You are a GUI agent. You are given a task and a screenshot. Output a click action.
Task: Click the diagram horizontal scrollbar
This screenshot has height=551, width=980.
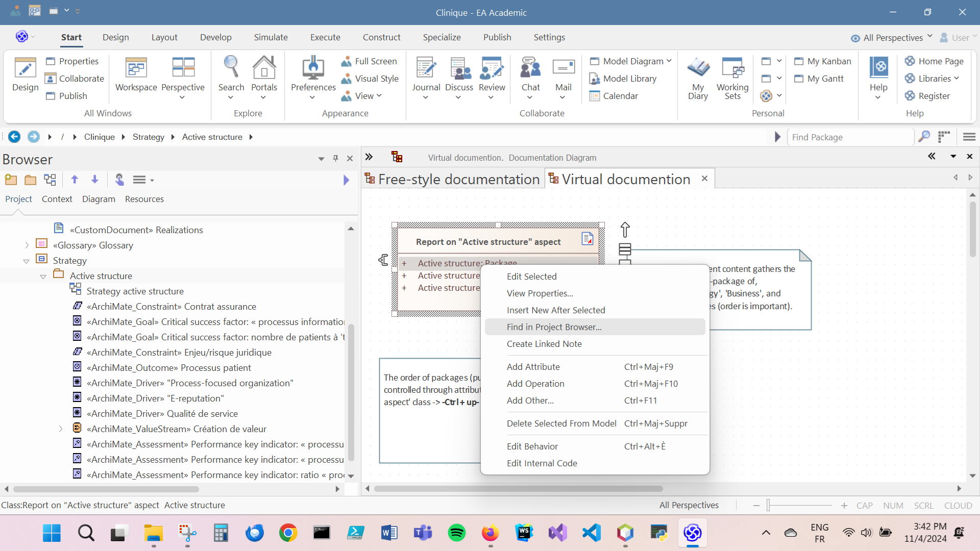point(518,489)
